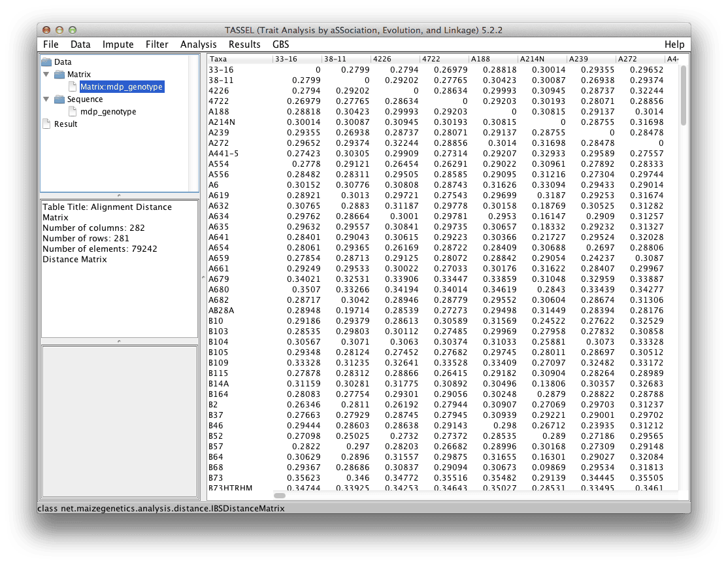The width and height of the screenshot is (728, 565).
Task: Select the A619 row label
Action: 218,195
